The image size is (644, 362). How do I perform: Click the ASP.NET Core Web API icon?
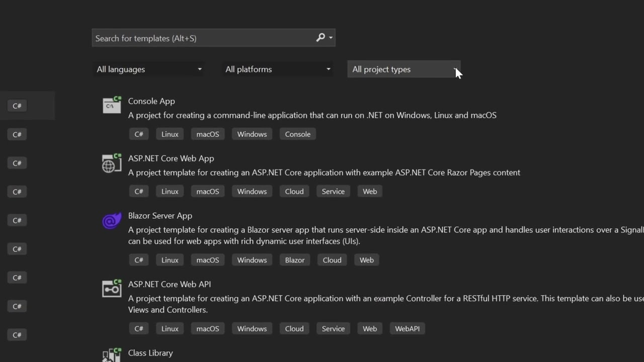pyautogui.click(x=112, y=289)
